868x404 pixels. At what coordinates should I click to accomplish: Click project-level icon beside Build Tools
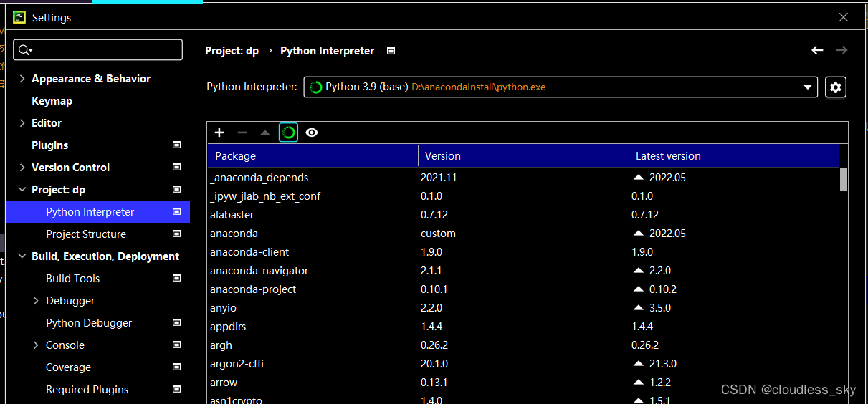(177, 278)
